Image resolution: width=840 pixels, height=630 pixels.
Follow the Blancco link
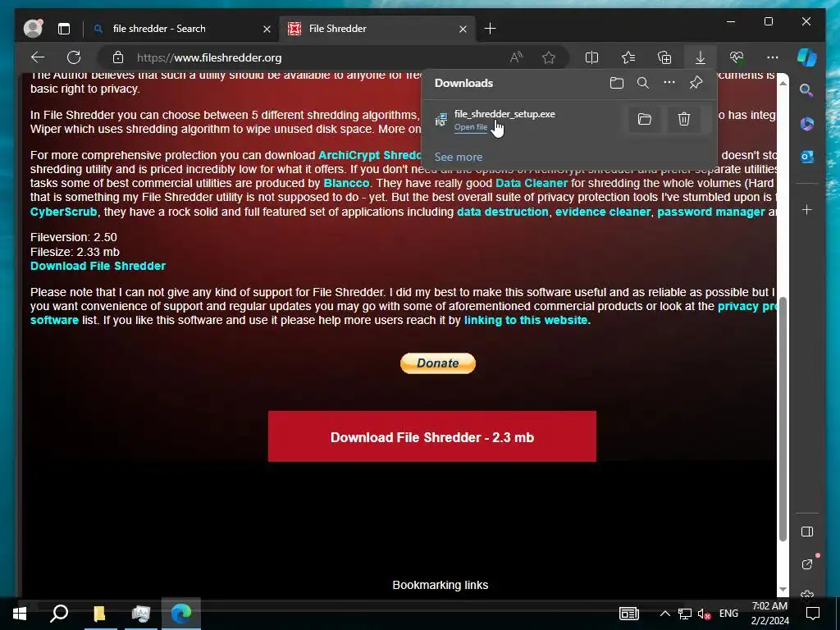pos(346,183)
